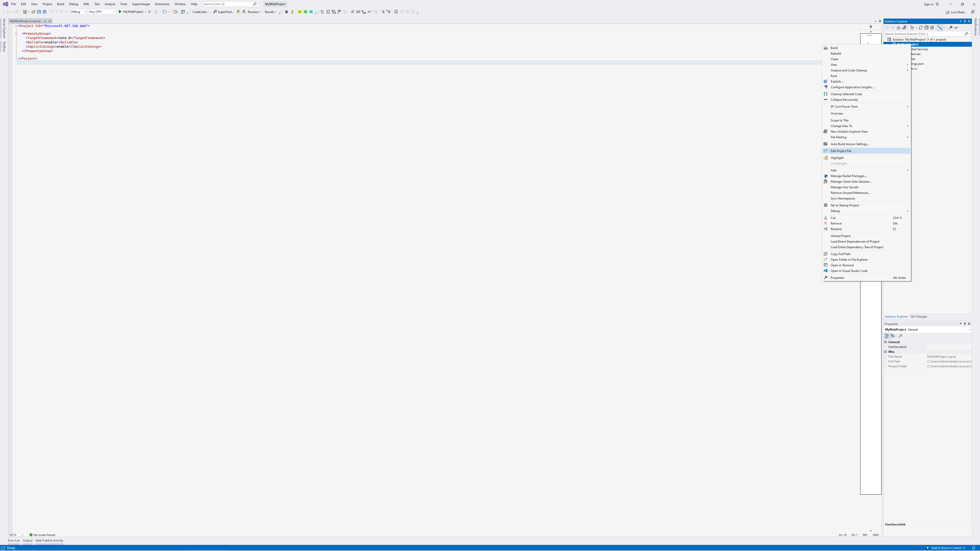The width and height of the screenshot is (980, 551).
Task: Click Live Share button
Action: tap(955, 12)
